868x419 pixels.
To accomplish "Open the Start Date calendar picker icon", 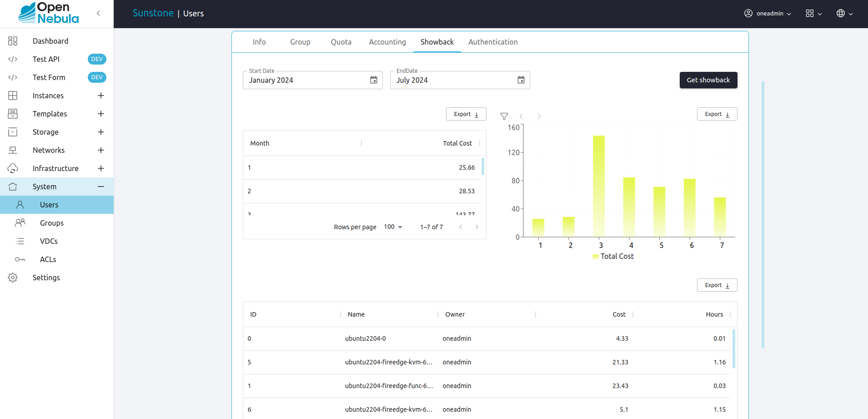I will coord(374,80).
